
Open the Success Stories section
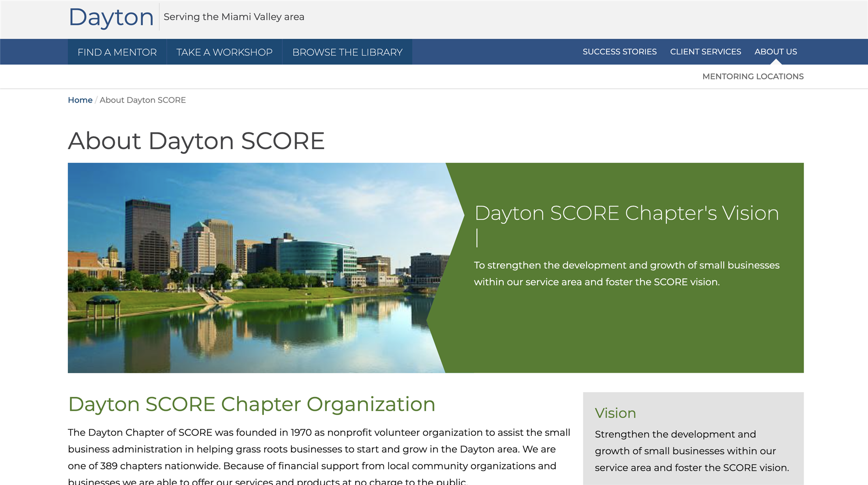[619, 52]
